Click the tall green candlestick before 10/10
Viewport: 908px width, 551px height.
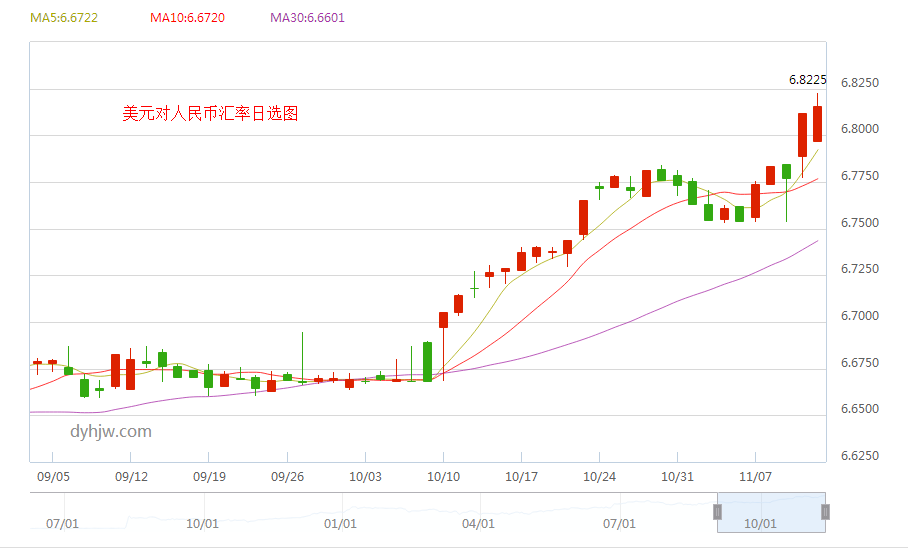427,362
